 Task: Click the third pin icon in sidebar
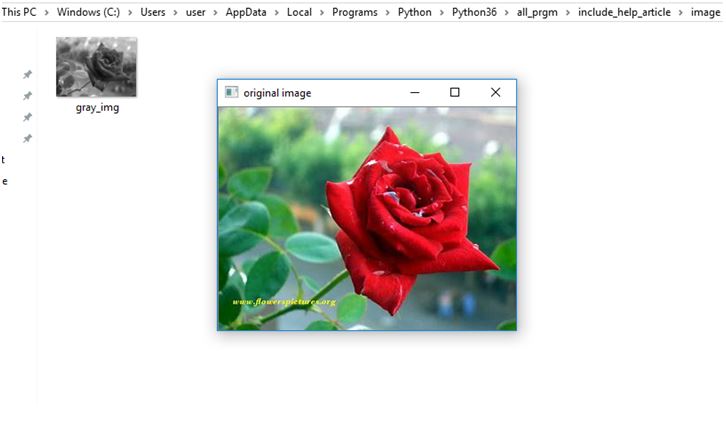[27, 117]
